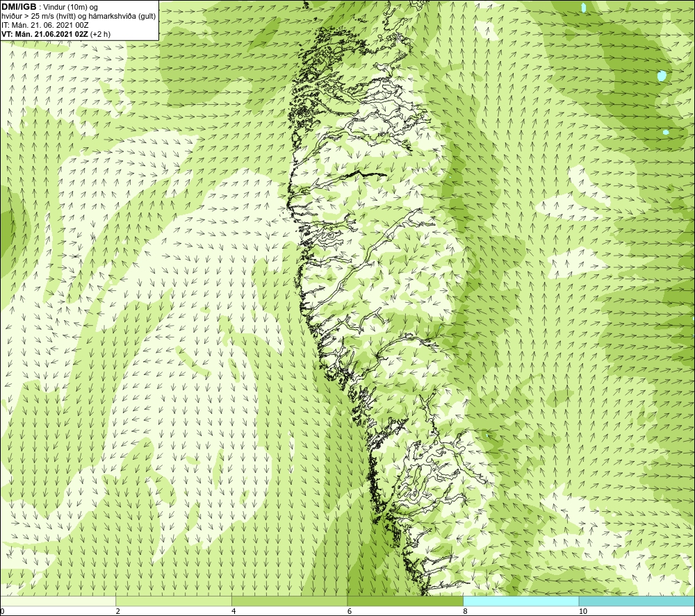
Task: Click the 'IT: Mán. 21. 06. 2021 00Z' line
Action: click(x=44, y=25)
